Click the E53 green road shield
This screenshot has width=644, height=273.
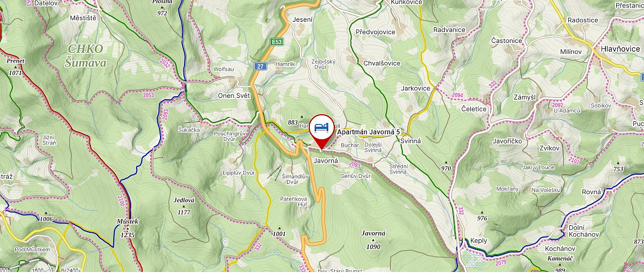pos(277,42)
